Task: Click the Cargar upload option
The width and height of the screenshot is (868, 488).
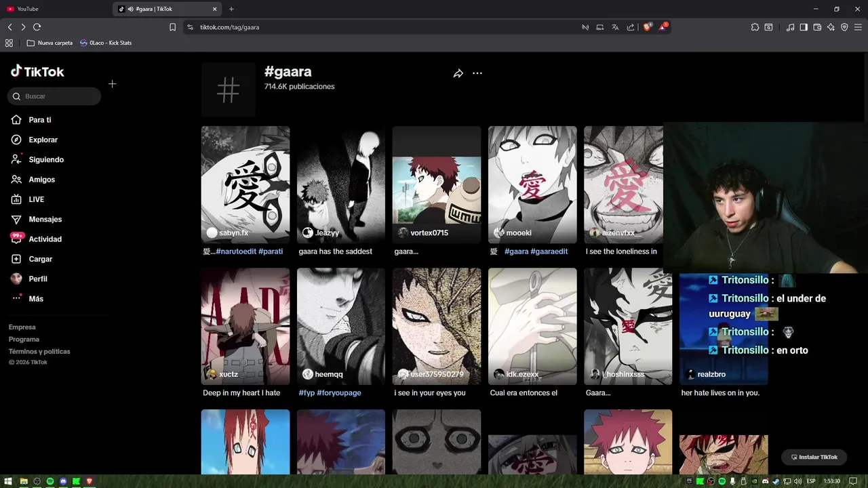Action: coord(31,259)
